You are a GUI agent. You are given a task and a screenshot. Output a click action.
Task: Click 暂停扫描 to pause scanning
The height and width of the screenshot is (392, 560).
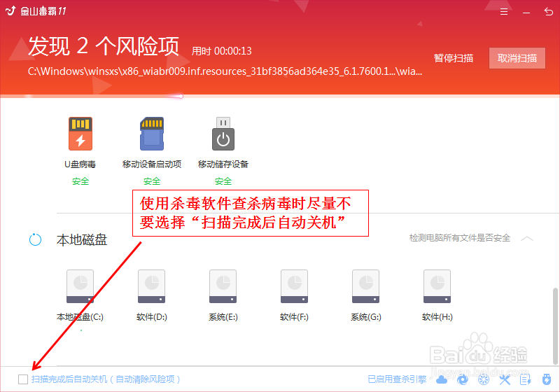point(454,58)
